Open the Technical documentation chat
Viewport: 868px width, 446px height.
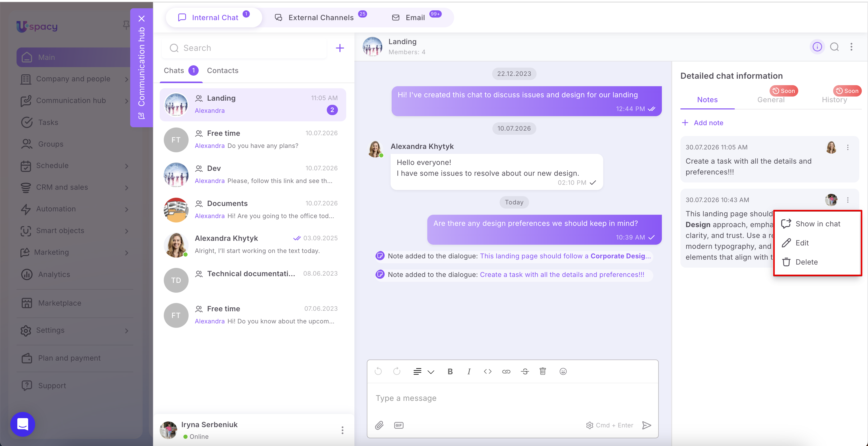pyautogui.click(x=253, y=280)
